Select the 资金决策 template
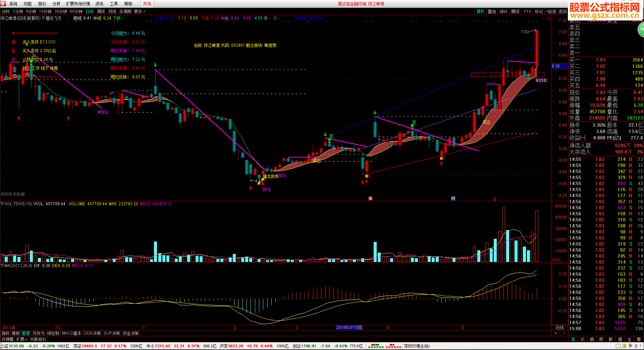Image resolution: width=644 pixels, height=350 pixels. 130,333
